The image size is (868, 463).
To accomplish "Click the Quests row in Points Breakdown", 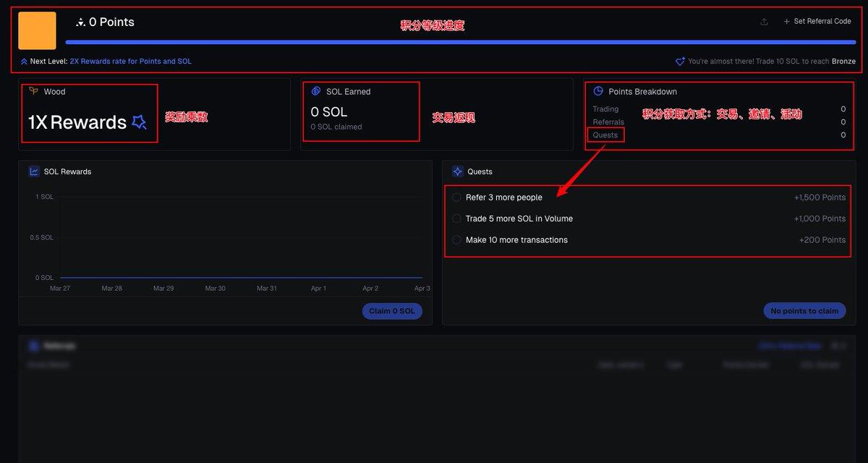I will click(719, 135).
